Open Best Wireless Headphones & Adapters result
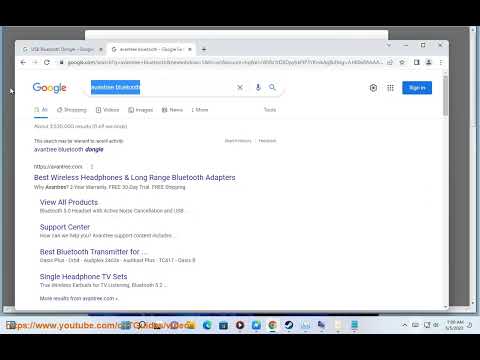Image resolution: width=480 pixels, height=360 pixels. 135,178
